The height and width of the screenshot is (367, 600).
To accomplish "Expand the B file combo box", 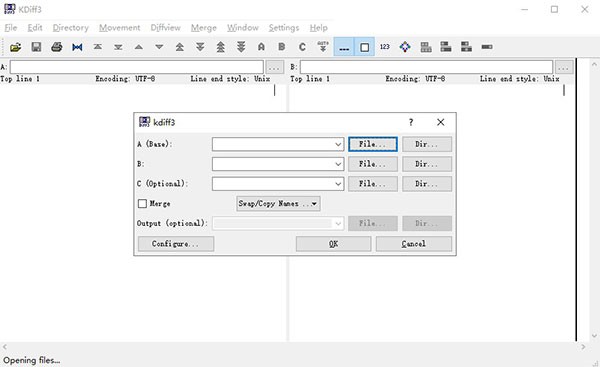I will [338, 164].
